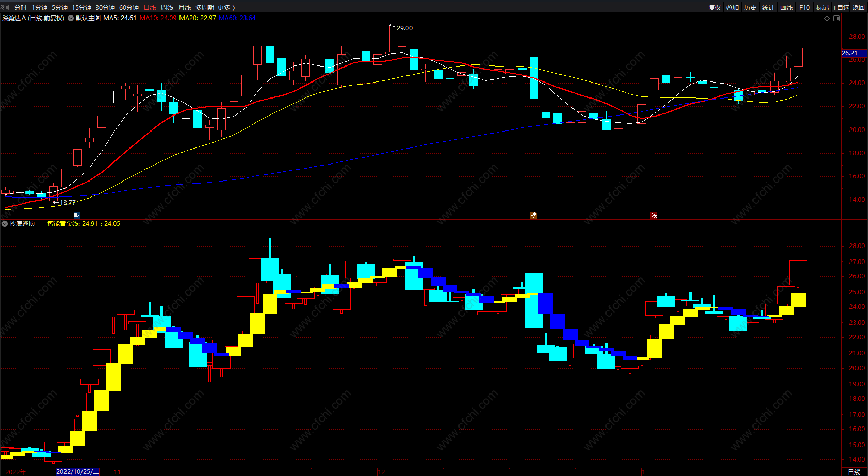
Task: Switch to the 30分钟 period tab
Action: (x=105, y=8)
